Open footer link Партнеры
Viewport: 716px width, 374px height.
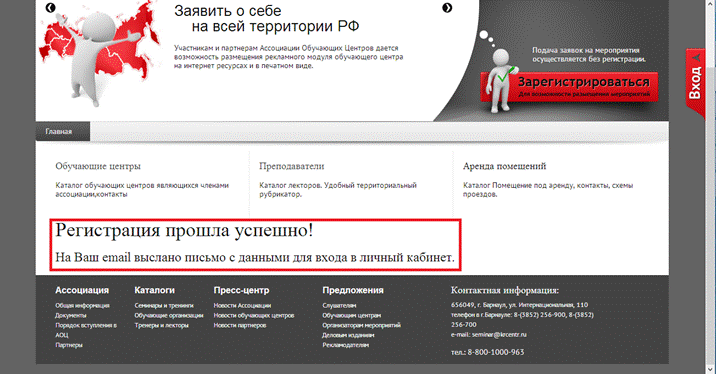(69, 345)
